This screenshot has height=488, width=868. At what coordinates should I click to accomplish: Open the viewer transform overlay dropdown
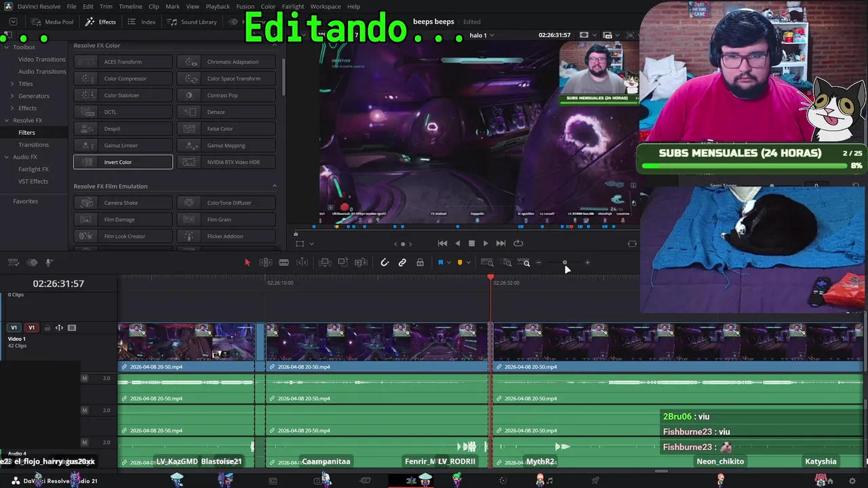click(311, 244)
